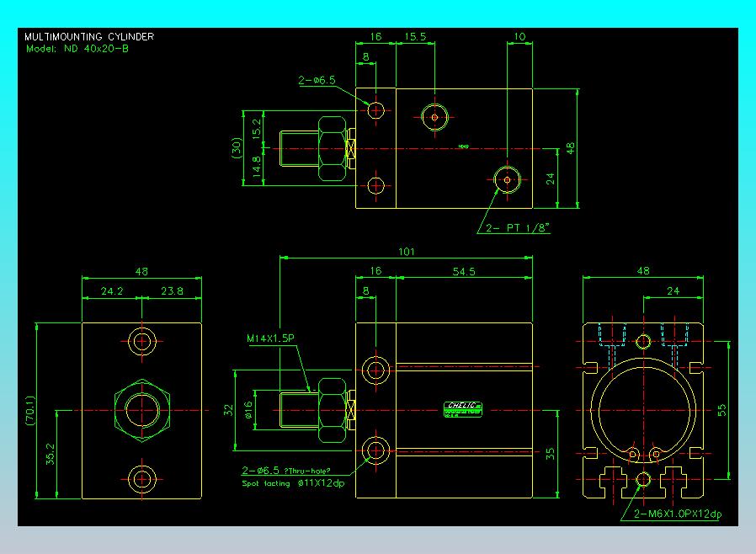Click the 15.5 dimension value
Viewport: 756px width, 554px height.
[x=415, y=37]
